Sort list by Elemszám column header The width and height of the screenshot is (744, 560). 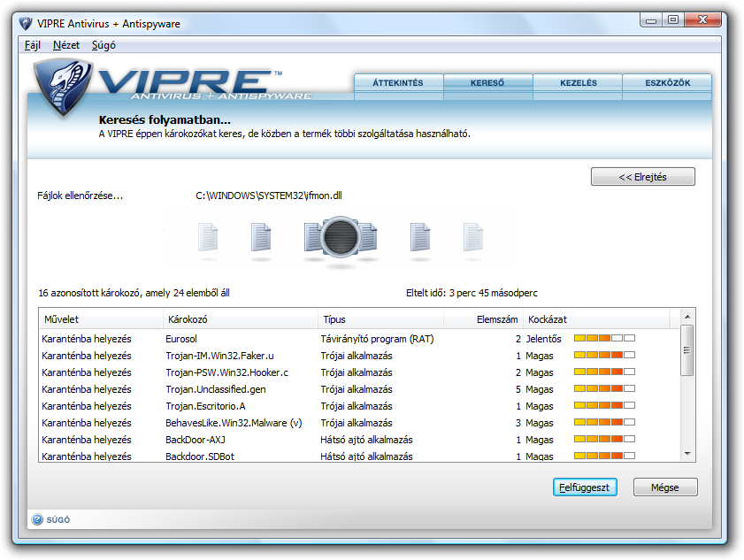pyautogui.click(x=484, y=319)
